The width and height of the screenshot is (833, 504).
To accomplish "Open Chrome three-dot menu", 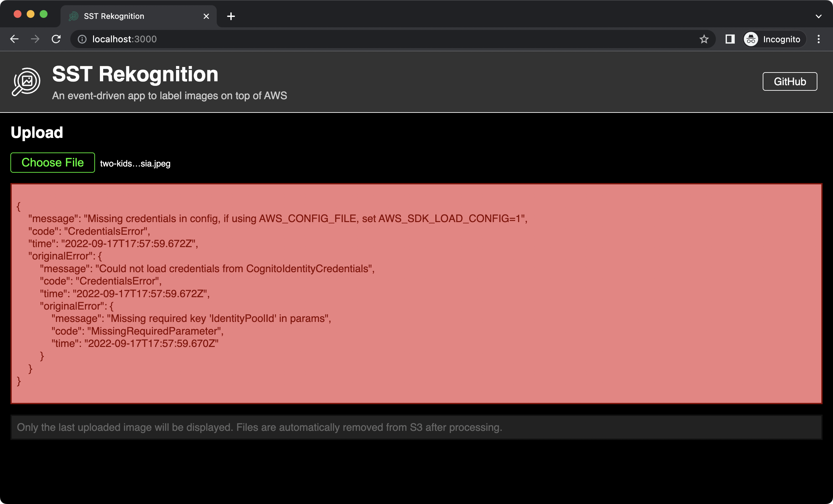I will [818, 39].
